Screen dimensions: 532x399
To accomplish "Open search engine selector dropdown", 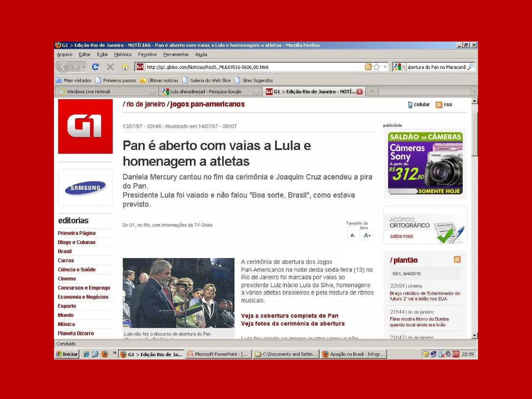I will (x=404, y=67).
